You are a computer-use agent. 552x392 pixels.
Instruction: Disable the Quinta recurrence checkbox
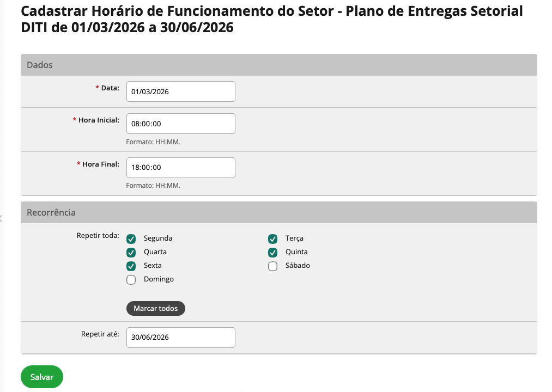pyautogui.click(x=272, y=252)
